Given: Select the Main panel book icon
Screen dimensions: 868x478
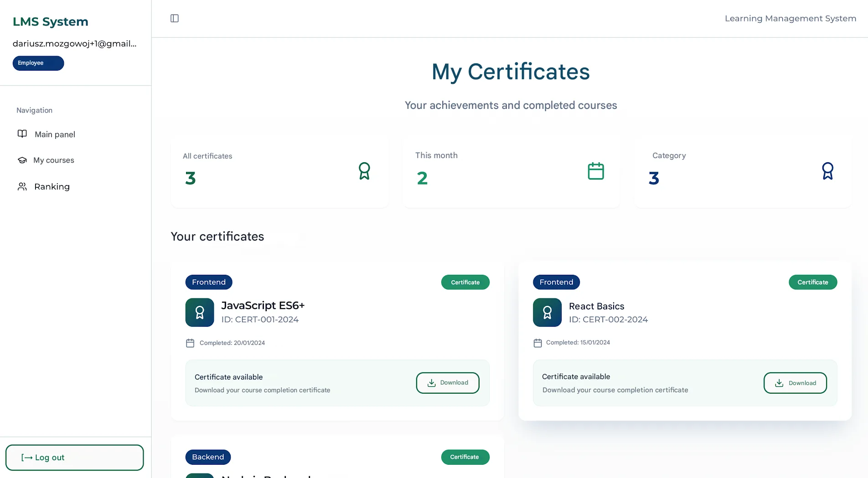Looking at the screenshot, I should pyautogui.click(x=22, y=134).
